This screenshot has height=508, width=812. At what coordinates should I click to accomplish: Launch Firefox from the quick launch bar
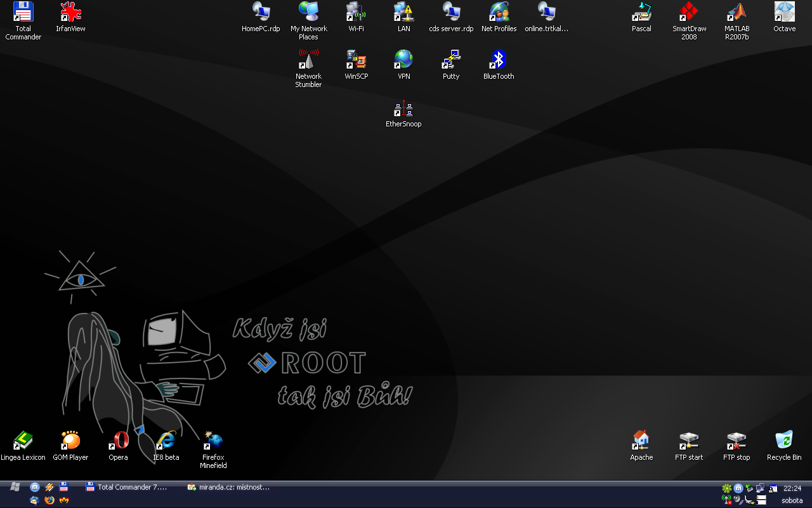[49, 500]
